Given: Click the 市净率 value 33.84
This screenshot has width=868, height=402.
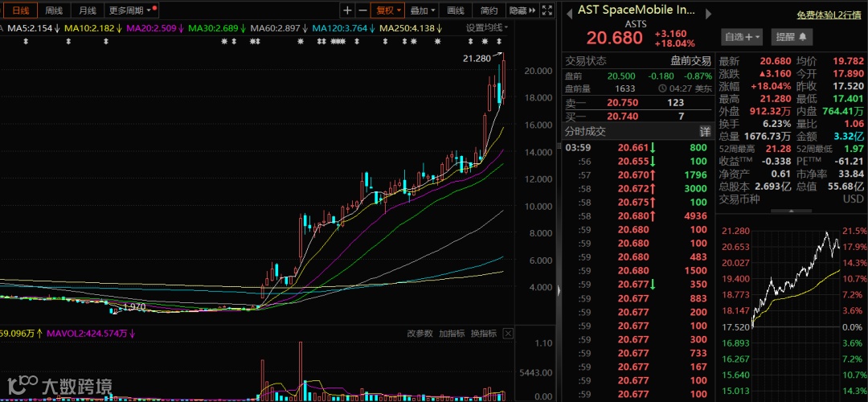Looking at the screenshot, I should pyautogui.click(x=851, y=174).
